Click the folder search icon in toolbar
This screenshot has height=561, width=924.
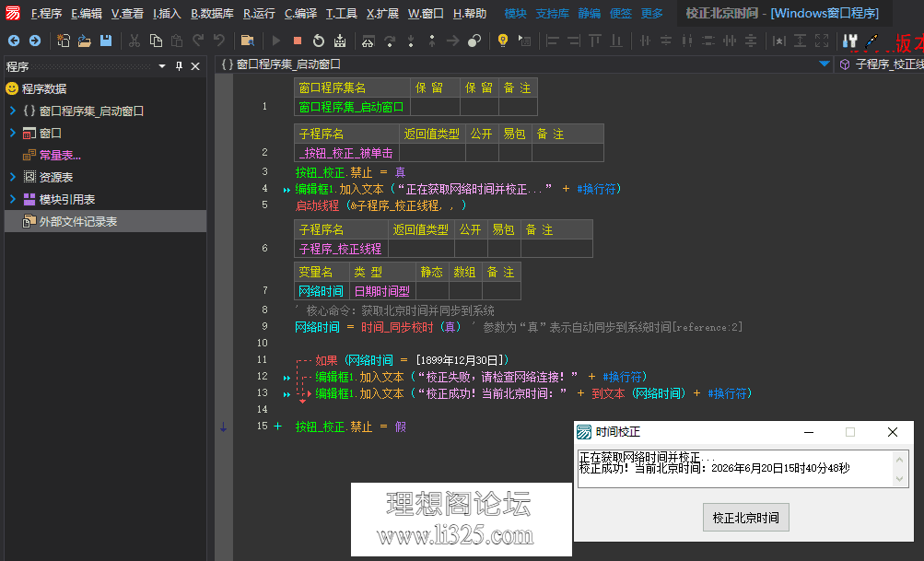pyautogui.click(x=248, y=41)
